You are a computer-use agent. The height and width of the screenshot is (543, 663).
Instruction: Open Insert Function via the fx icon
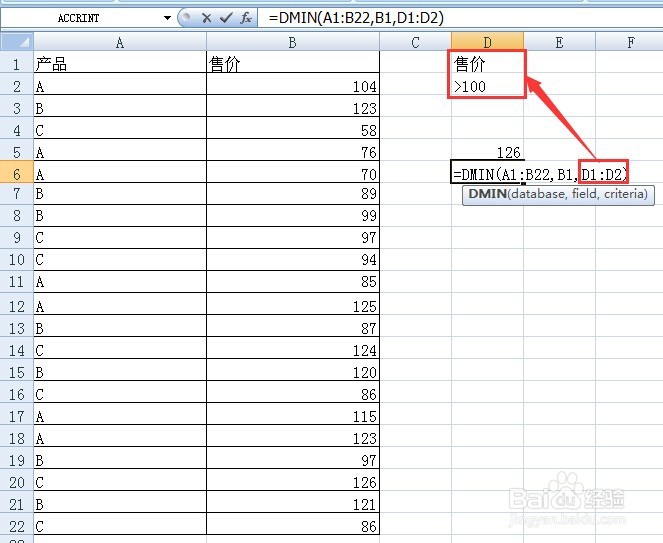pyautogui.click(x=246, y=18)
